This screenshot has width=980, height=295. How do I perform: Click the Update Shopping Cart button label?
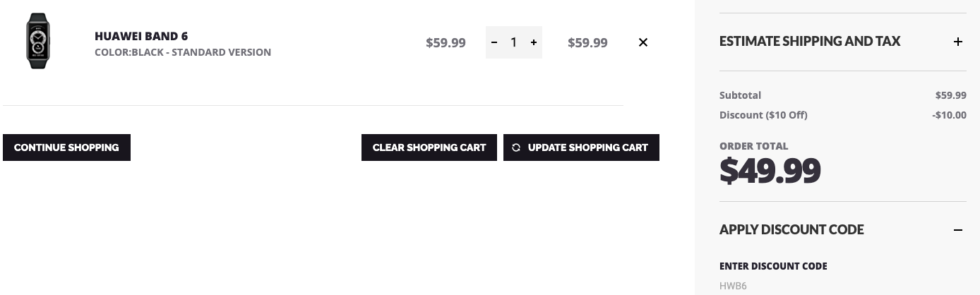[x=587, y=147]
